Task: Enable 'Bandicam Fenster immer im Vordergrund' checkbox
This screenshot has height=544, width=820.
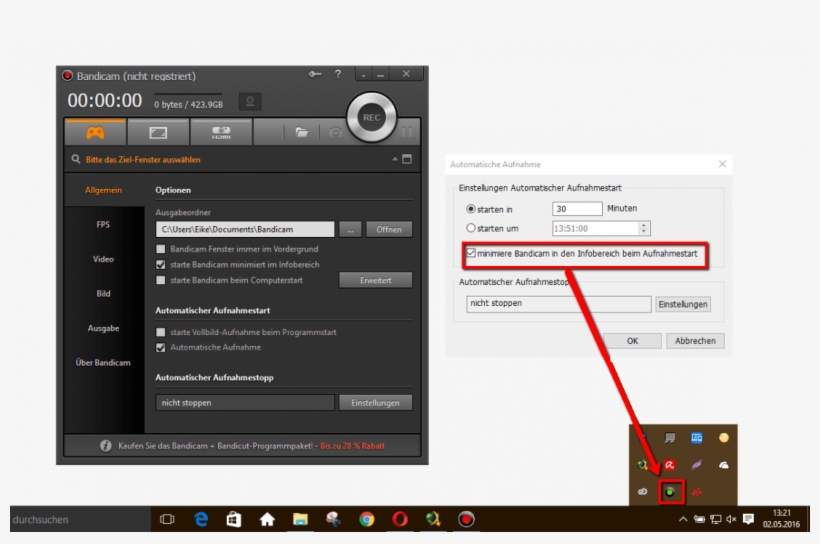Action: pos(161,248)
